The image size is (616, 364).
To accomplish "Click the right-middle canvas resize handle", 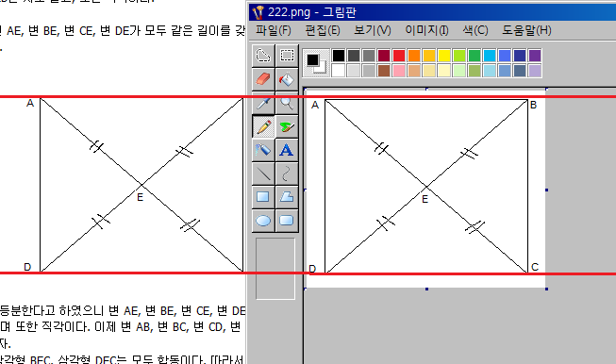I will tap(546, 190).
